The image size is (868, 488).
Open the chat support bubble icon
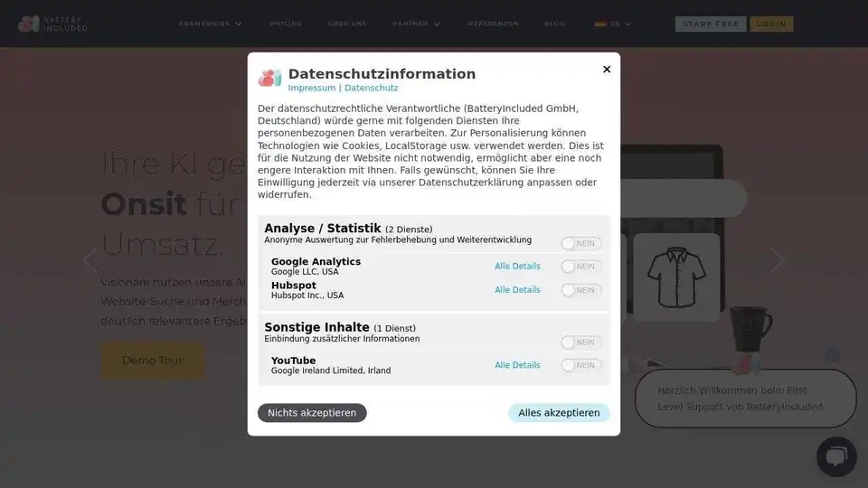pyautogui.click(x=836, y=456)
